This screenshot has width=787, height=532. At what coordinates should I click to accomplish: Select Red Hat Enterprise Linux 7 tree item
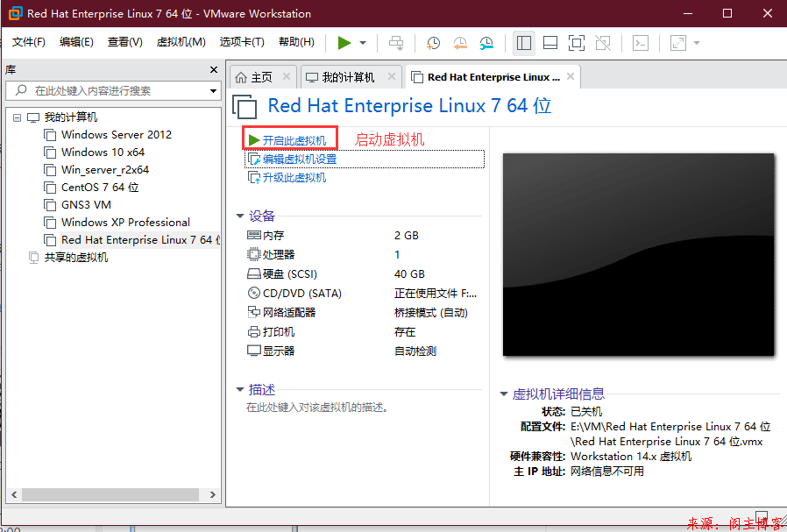pos(132,240)
